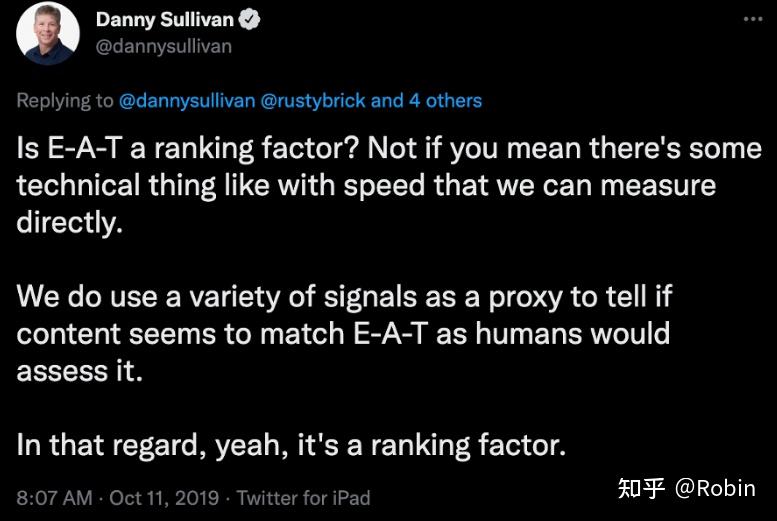Click the Danny Sullivan display name
Image resolution: width=777 pixels, height=521 pixels.
[165, 20]
